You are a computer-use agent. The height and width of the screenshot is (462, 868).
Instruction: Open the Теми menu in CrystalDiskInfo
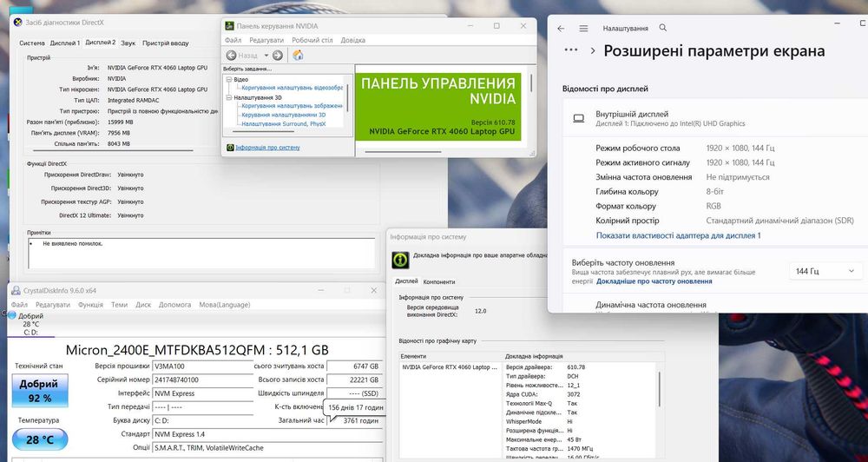click(x=119, y=305)
